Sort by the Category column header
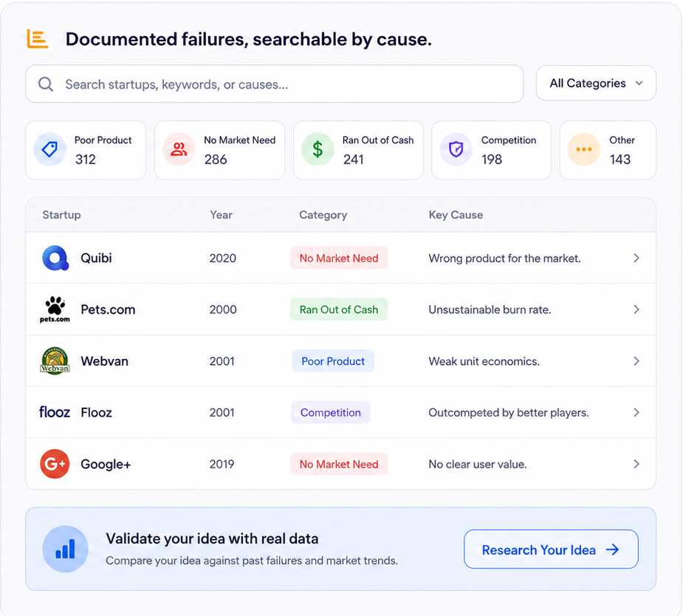This screenshot has width=683, height=616. [x=323, y=215]
